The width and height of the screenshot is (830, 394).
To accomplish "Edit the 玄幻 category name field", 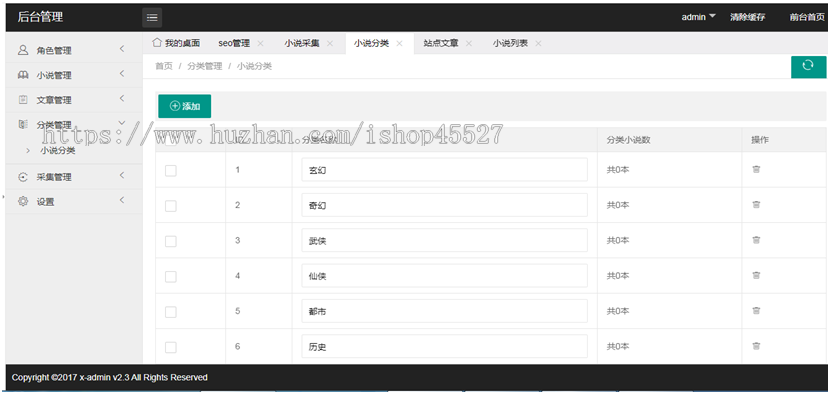I will pos(445,169).
